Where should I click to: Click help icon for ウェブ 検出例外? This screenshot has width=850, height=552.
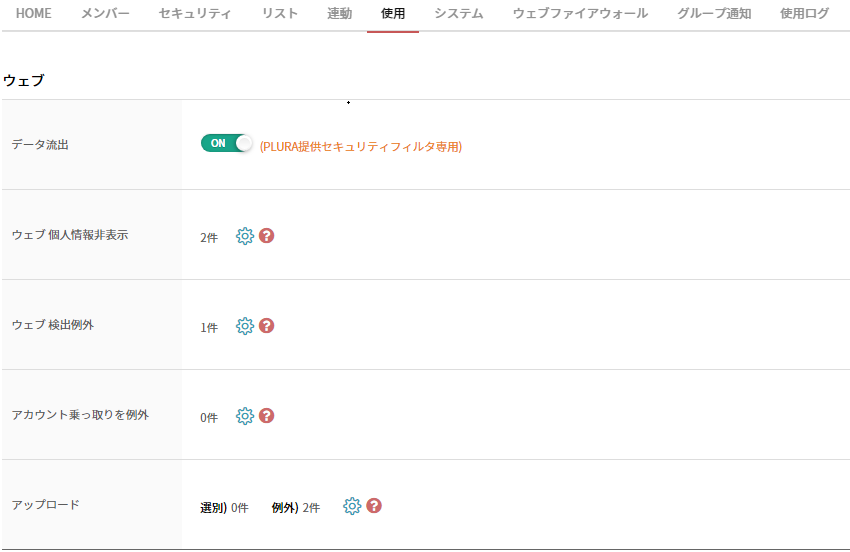coord(266,326)
